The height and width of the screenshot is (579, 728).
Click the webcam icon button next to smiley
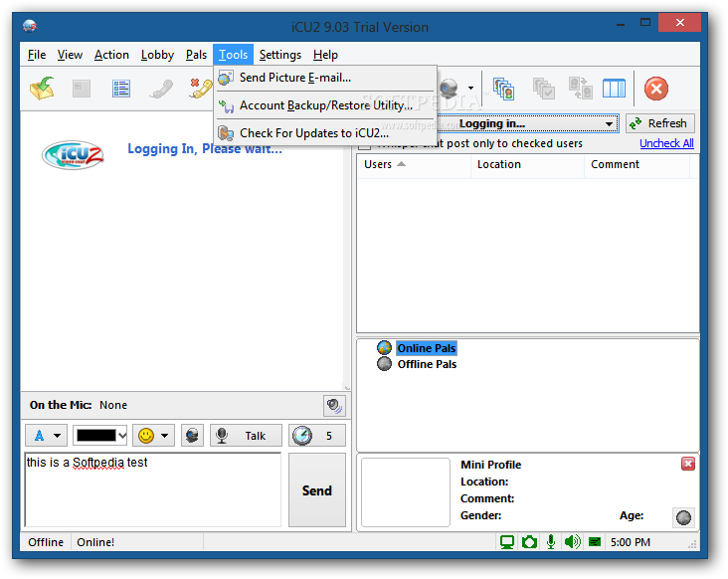192,436
